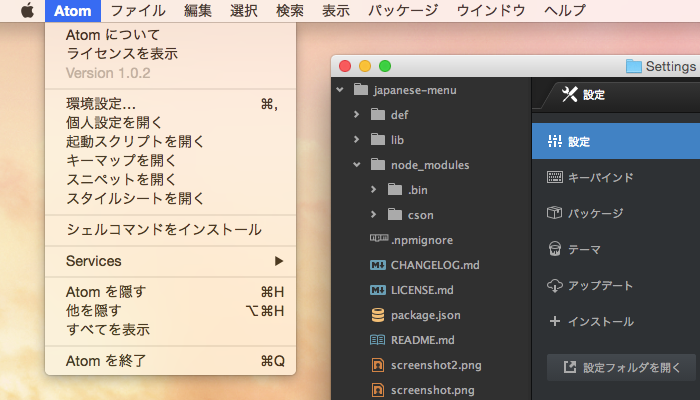Expand the cson folder chevron
The width and height of the screenshot is (700, 400).
(373, 215)
